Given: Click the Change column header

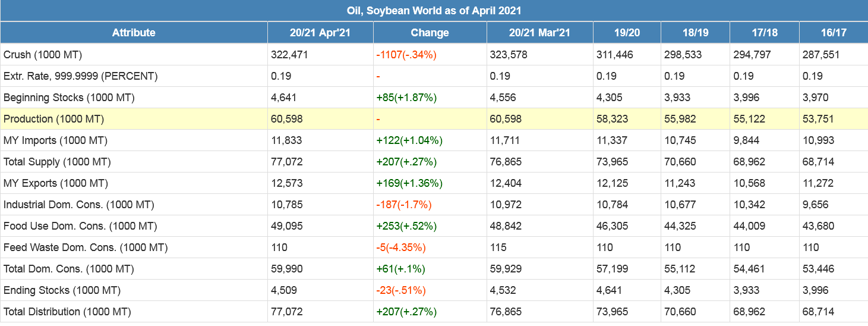Looking at the screenshot, I should pos(430,33).
